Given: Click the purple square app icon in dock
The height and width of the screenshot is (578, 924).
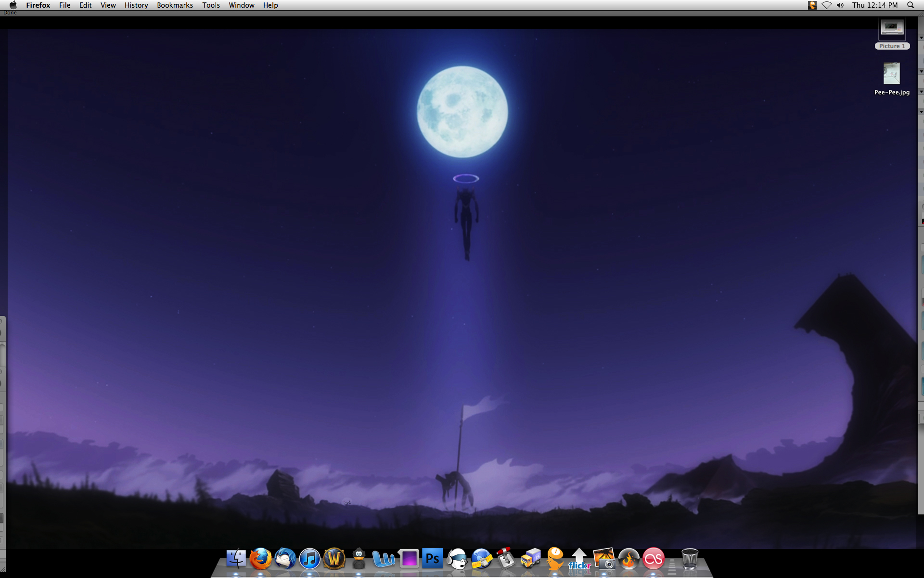Looking at the screenshot, I should click(409, 559).
